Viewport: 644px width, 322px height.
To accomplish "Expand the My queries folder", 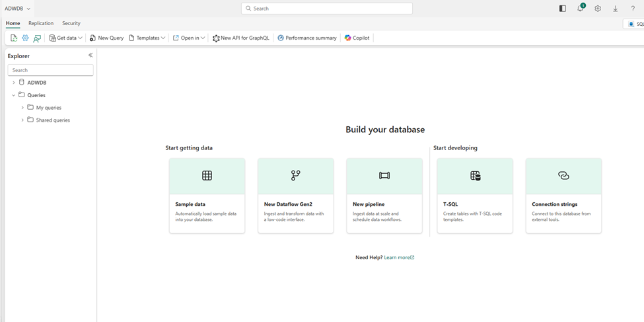I will coord(22,108).
